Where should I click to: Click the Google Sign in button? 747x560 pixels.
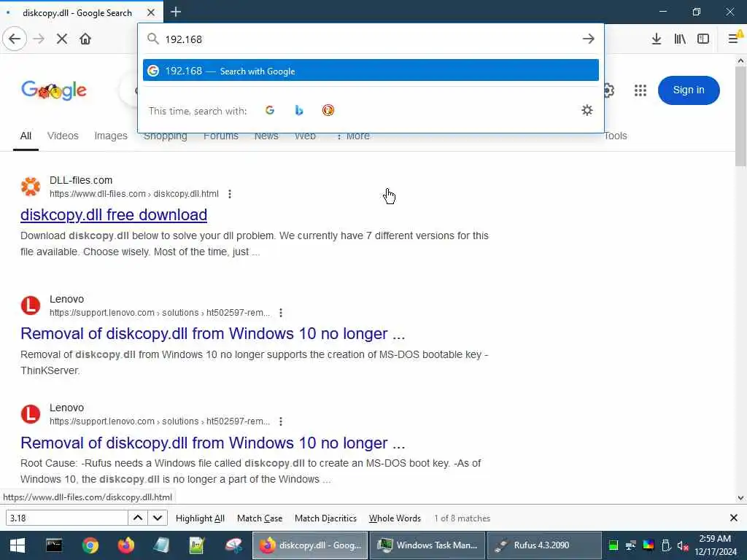tap(689, 90)
